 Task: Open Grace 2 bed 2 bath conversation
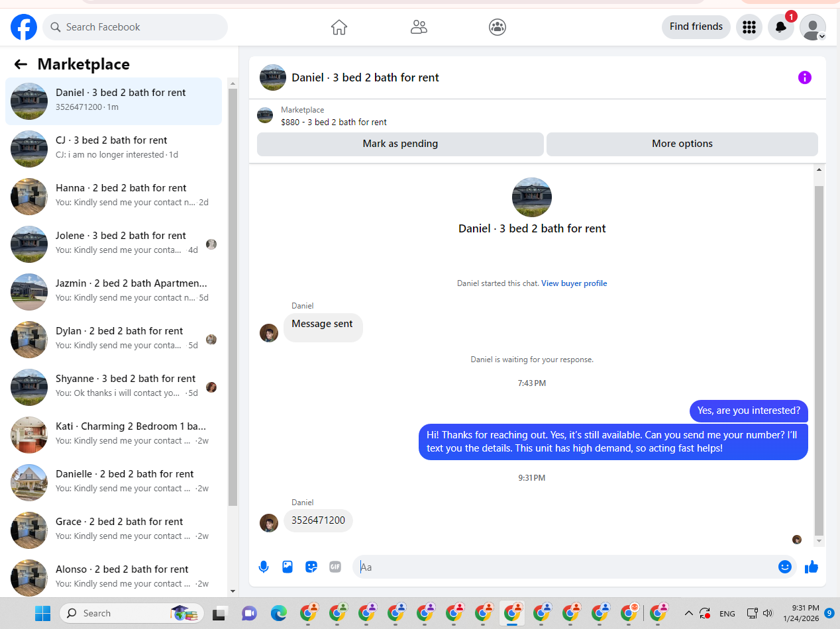pos(114,530)
